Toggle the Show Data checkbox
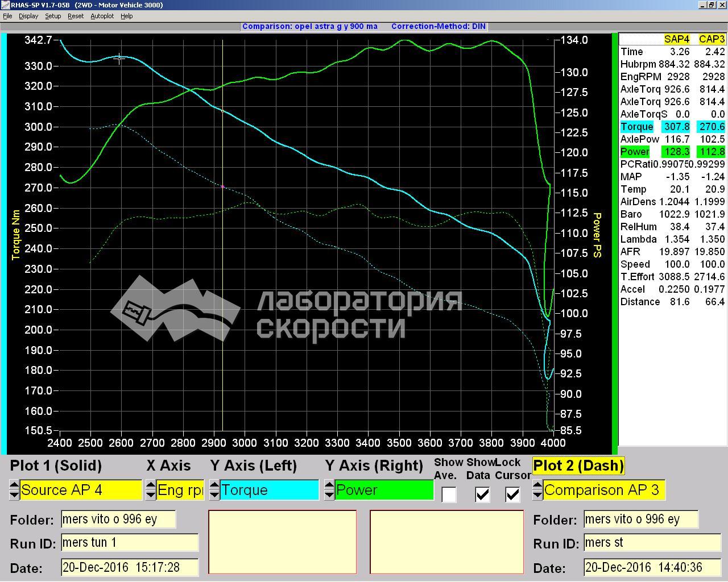 (x=482, y=494)
